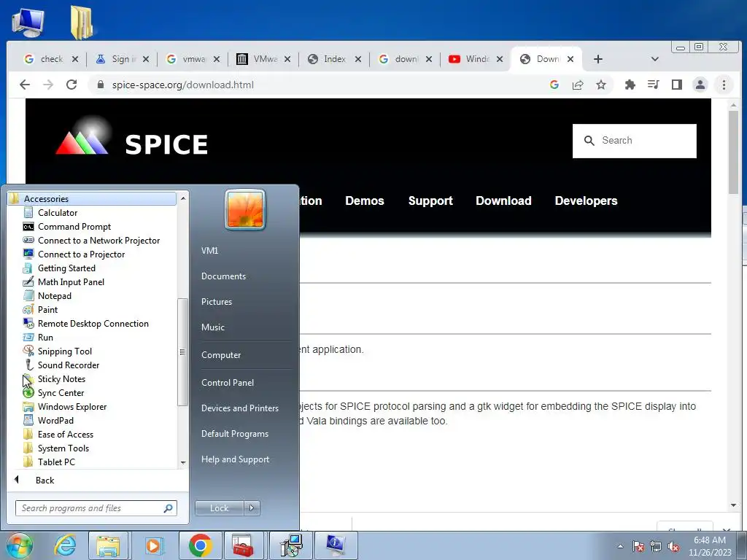Reload the spice-space.org page

coord(71,85)
